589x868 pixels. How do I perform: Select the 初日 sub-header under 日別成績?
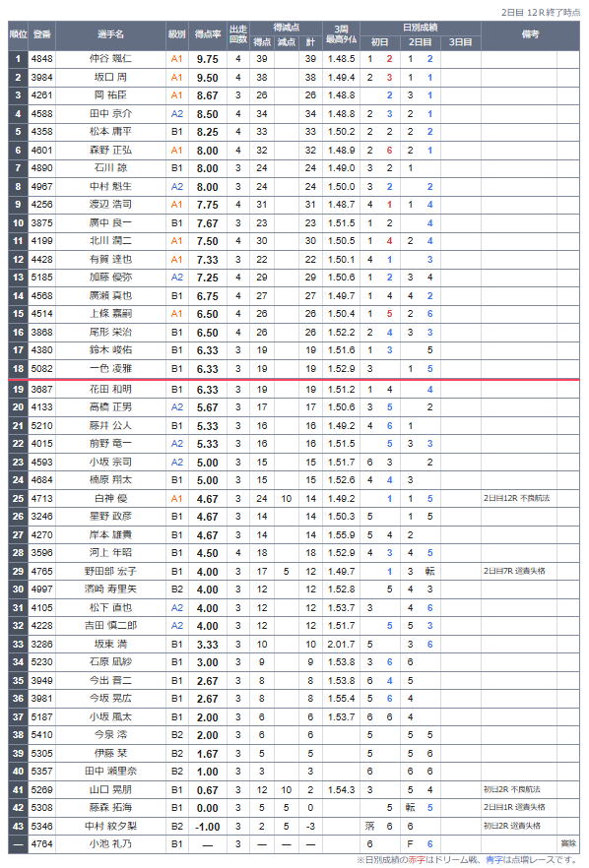(379, 42)
